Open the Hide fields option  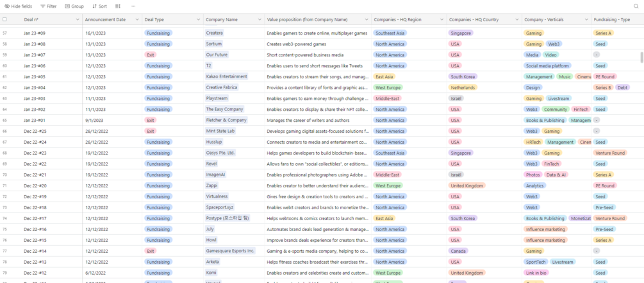[x=18, y=6]
